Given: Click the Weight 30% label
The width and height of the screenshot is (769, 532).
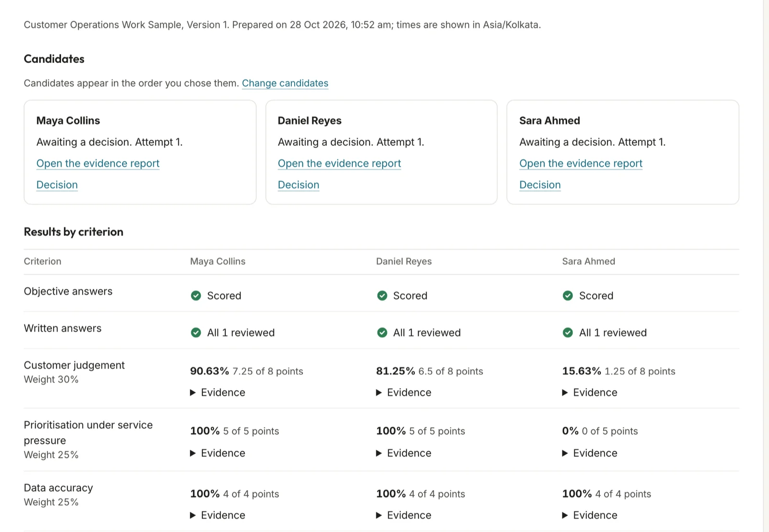Looking at the screenshot, I should point(51,379).
